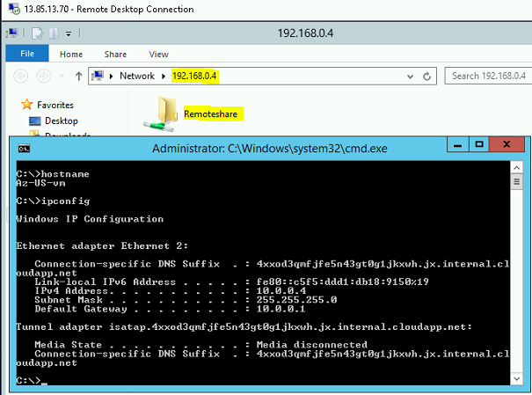This screenshot has width=532, height=395.
Task: Open Properties from quick access toolbar
Action: point(37,33)
